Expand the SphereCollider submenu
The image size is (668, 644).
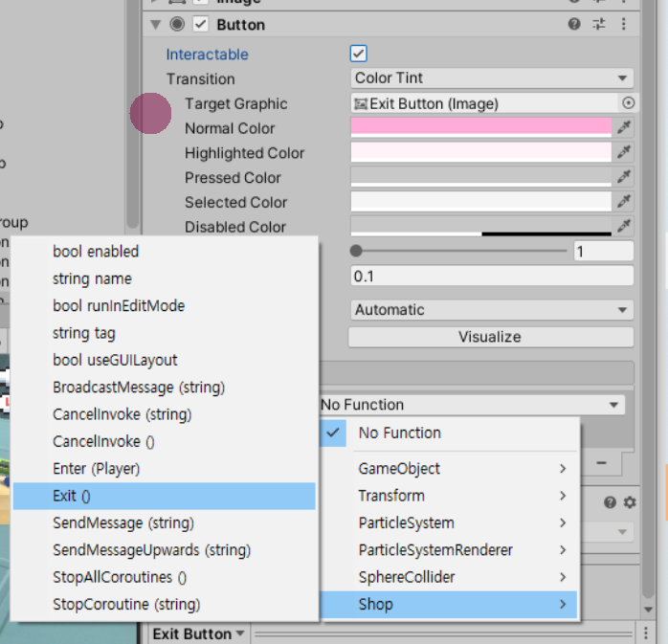449,577
